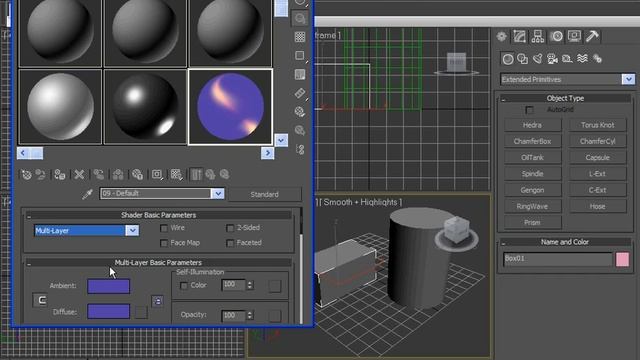Viewport: 640px width, 360px height.
Task: Switch to the Create panel tab
Action: click(502, 37)
